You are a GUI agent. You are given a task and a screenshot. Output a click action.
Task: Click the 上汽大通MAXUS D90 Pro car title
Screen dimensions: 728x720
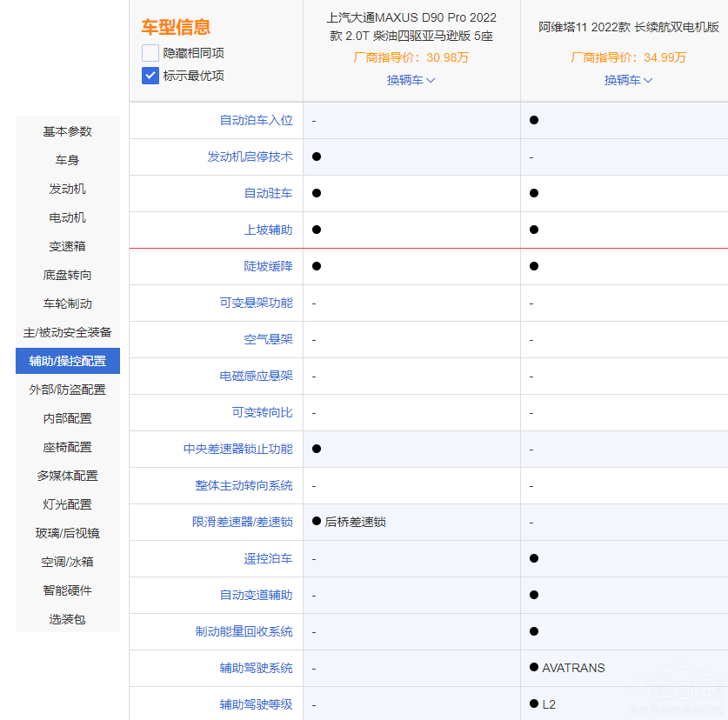(x=411, y=27)
